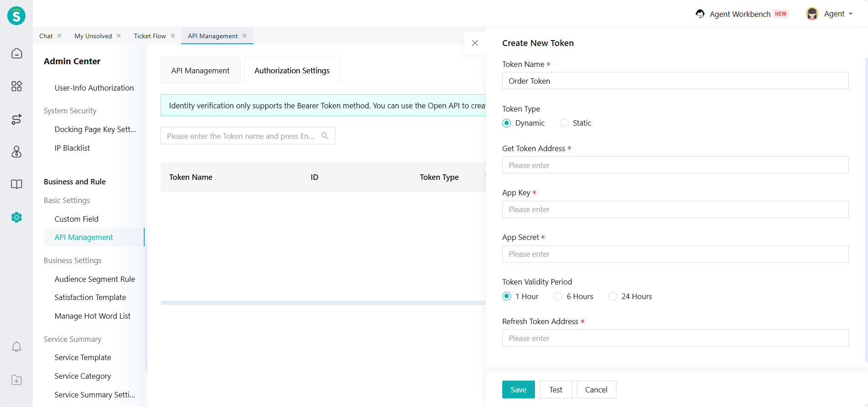Click the Save button
This screenshot has width=868, height=407.
[x=518, y=390]
